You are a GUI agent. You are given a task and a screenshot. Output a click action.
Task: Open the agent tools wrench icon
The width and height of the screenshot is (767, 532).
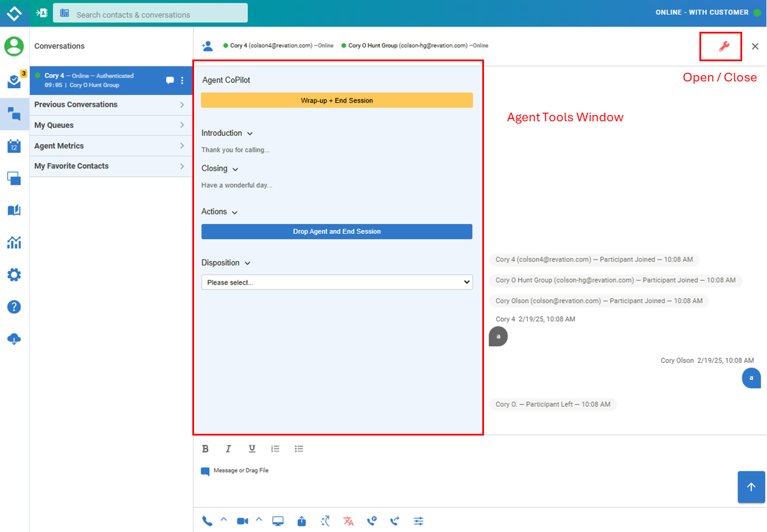click(724, 46)
